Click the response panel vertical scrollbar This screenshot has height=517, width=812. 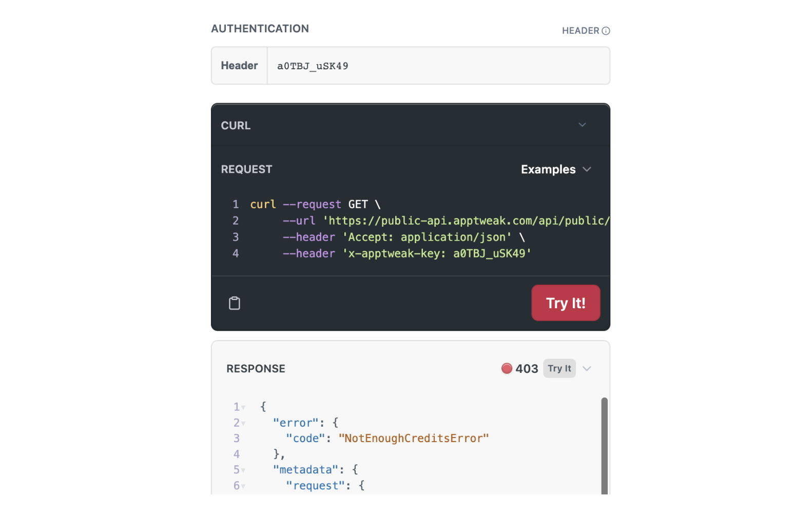(x=604, y=445)
